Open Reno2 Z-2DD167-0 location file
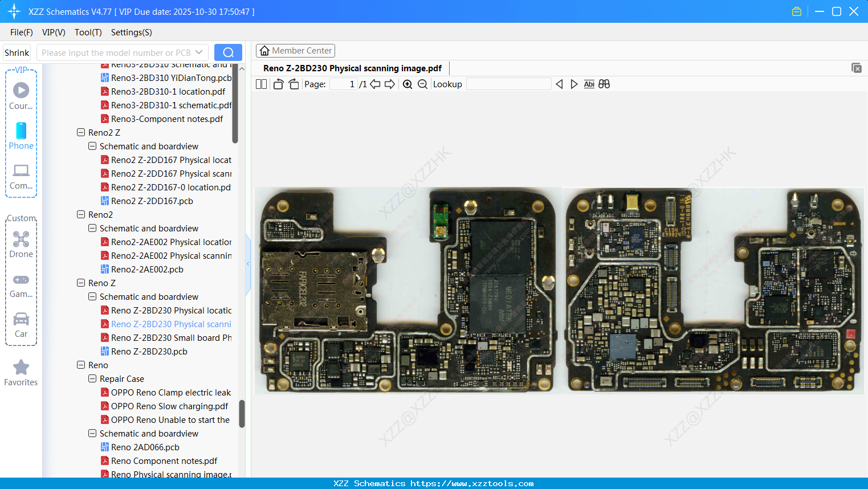Image resolution: width=868 pixels, height=489 pixels. [x=171, y=187]
